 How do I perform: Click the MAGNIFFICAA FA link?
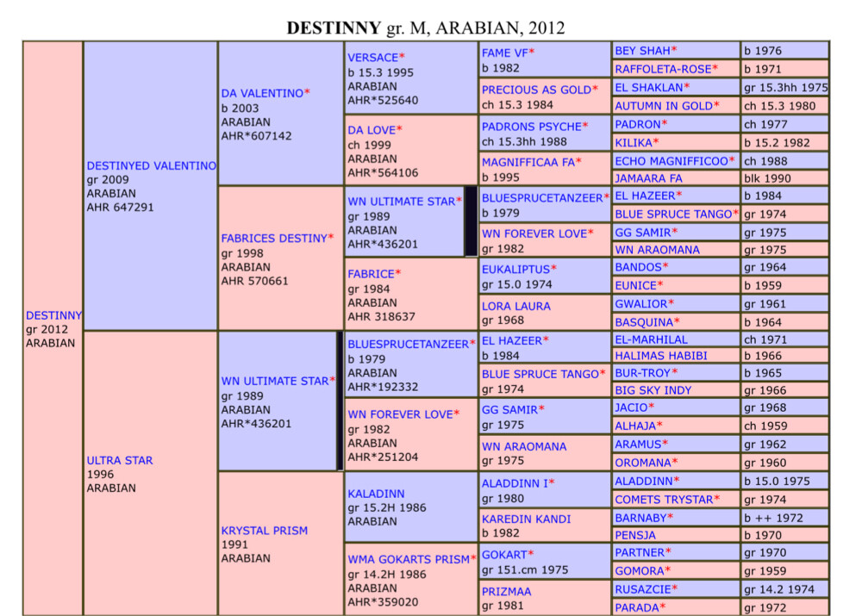point(528,162)
